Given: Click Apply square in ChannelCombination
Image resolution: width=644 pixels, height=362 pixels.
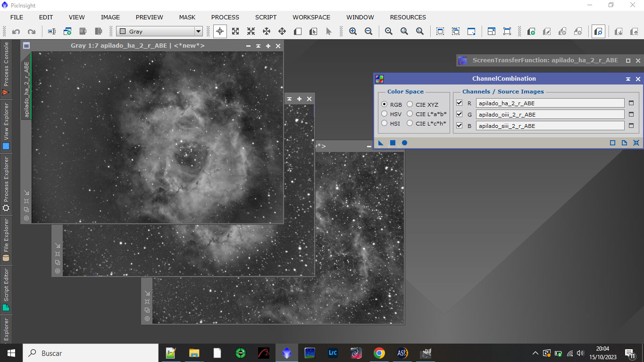Looking at the screenshot, I should pos(393,143).
